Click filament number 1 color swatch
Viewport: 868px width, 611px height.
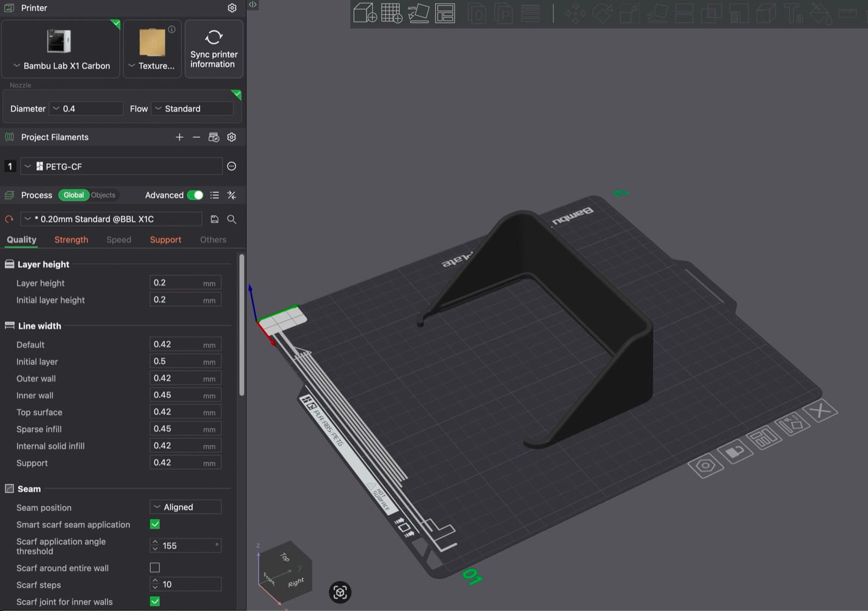[x=10, y=166]
